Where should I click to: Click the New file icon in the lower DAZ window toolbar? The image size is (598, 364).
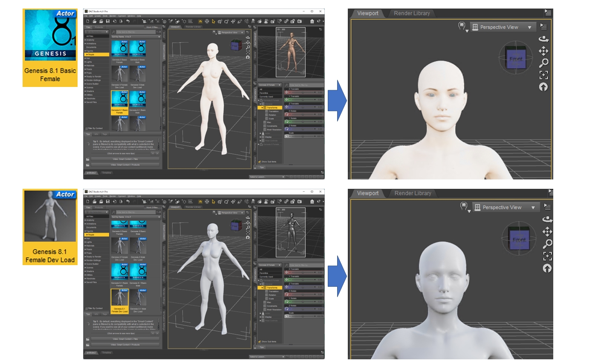[88, 201]
